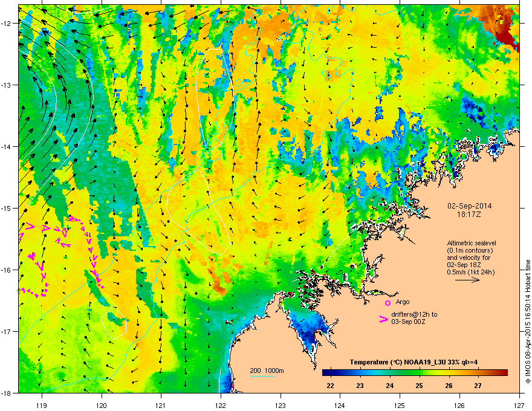Click the color bar tick label 26
The image size is (532, 411).
click(x=449, y=386)
